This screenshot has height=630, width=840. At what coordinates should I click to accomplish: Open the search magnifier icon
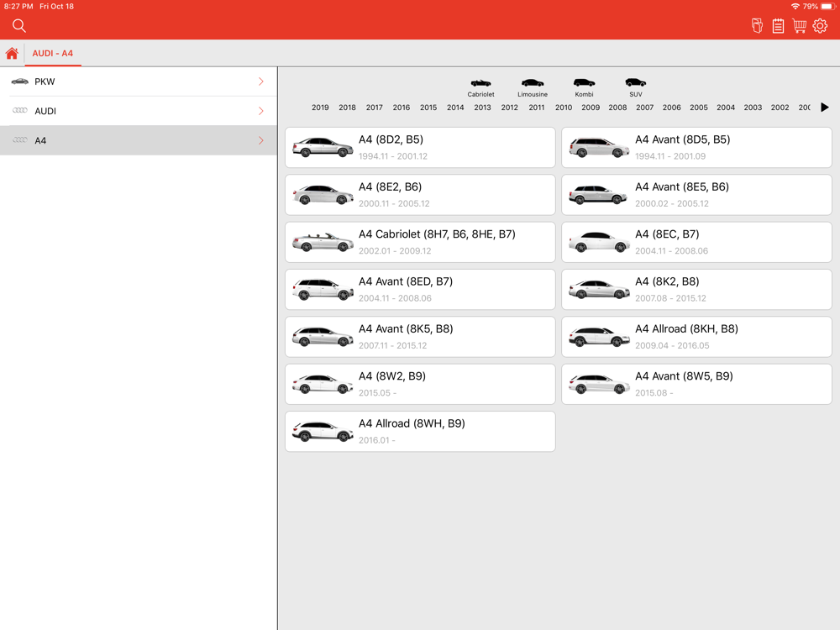point(19,26)
